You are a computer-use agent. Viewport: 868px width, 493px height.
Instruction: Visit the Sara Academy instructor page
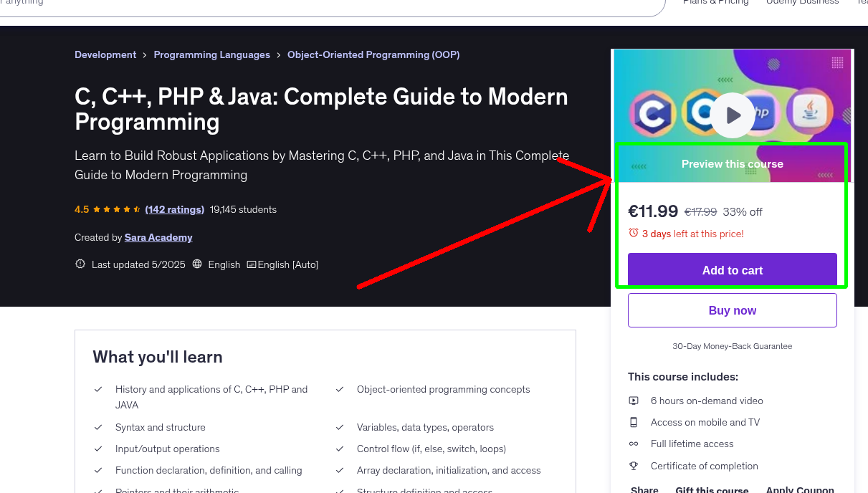pos(158,237)
